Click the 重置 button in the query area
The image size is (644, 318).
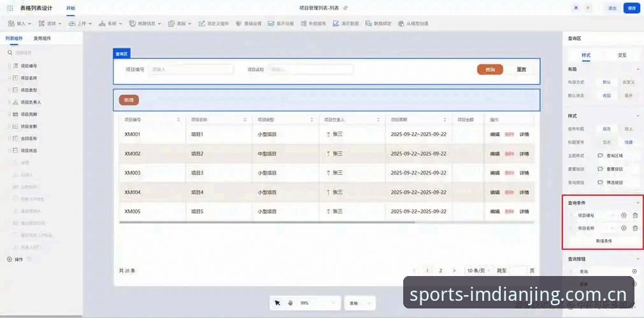point(521,69)
